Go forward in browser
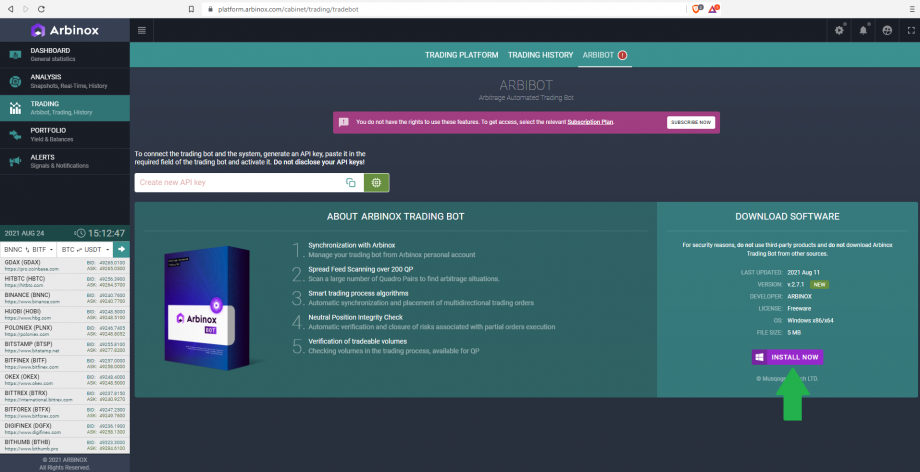Image resolution: width=920 pixels, height=472 pixels. pos(25,9)
